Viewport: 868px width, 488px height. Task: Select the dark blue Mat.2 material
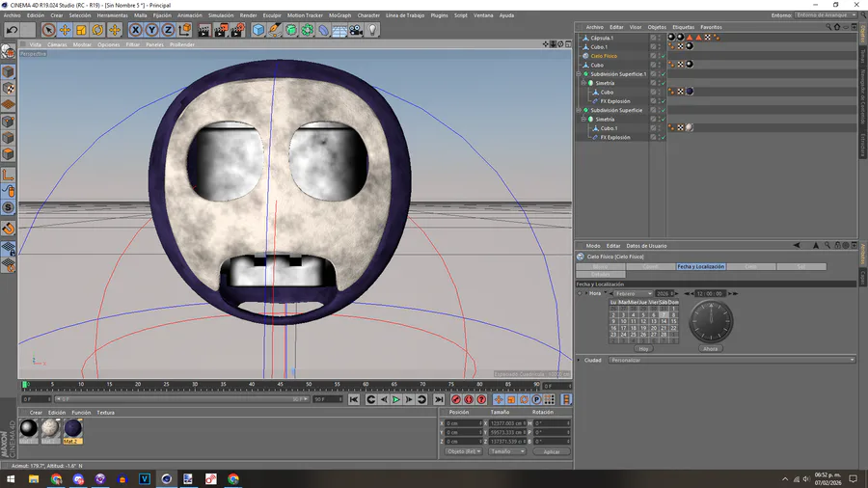point(73,429)
